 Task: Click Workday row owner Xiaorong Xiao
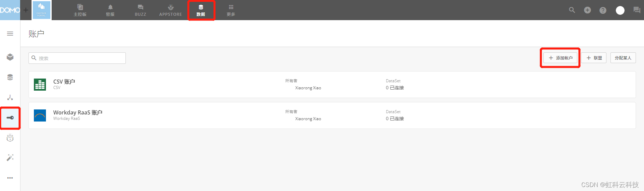308,119
